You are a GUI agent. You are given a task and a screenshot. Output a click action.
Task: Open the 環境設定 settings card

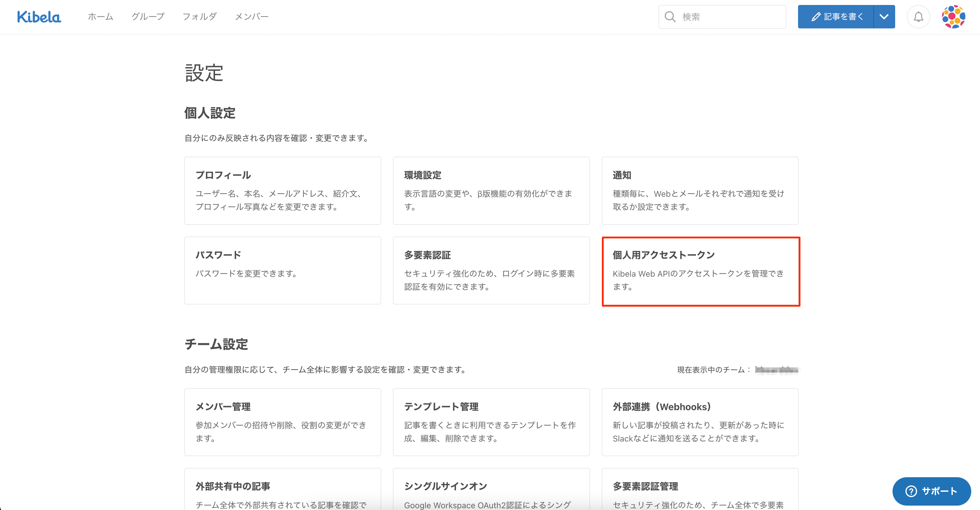491,191
